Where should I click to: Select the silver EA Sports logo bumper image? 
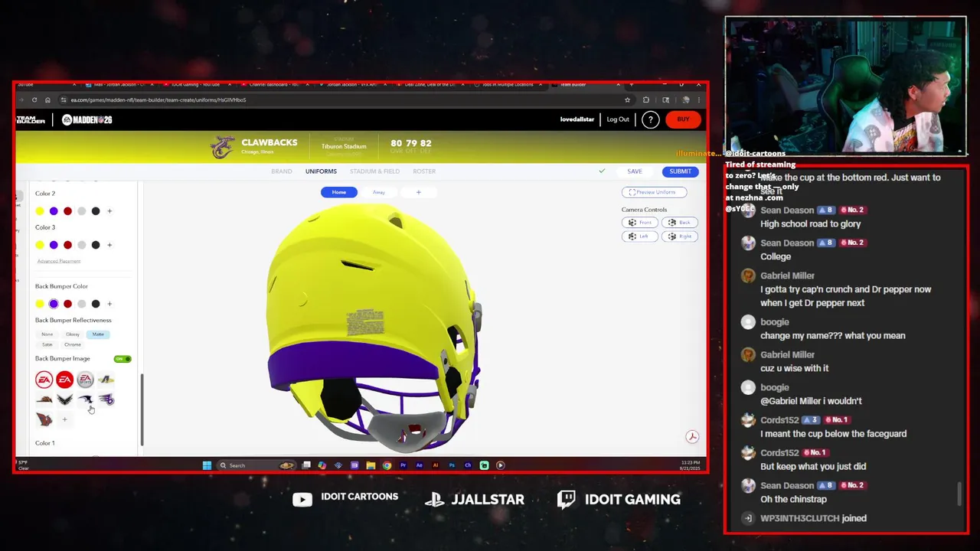coord(85,380)
